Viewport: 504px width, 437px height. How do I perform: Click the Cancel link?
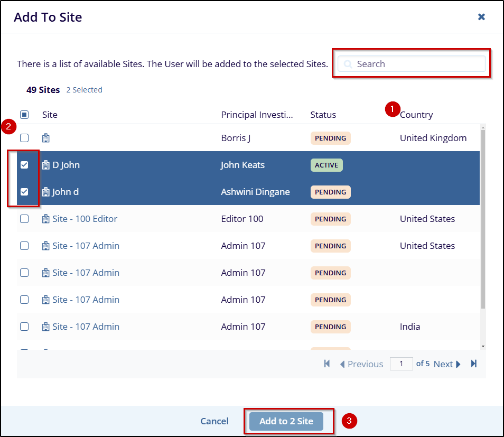click(x=214, y=421)
